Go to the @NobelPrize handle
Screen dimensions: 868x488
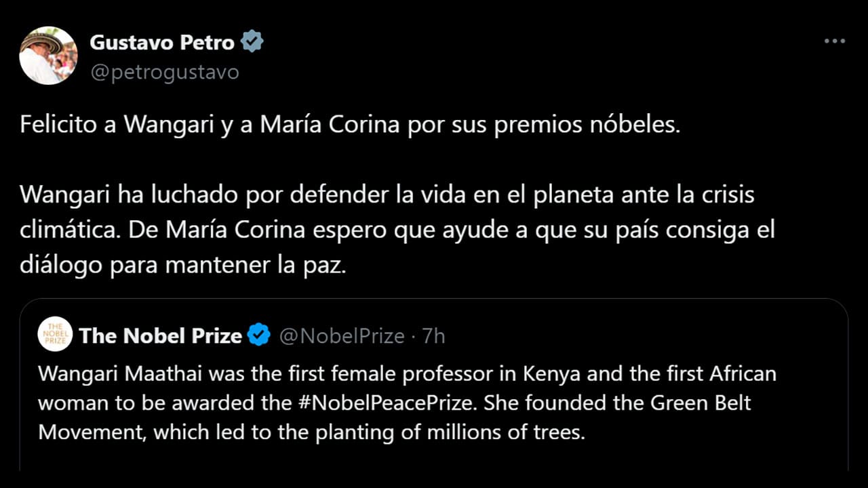pos(342,335)
